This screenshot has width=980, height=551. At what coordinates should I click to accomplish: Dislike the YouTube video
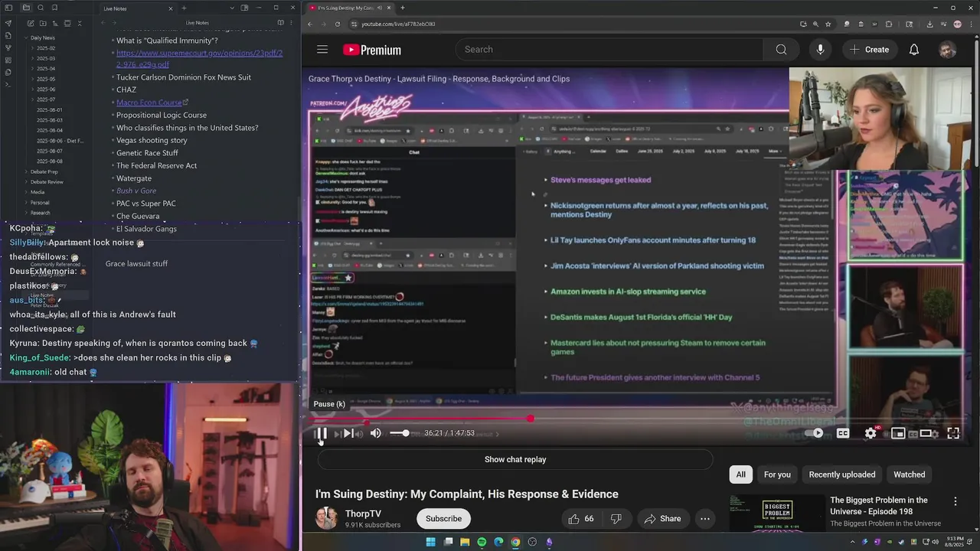point(616,518)
